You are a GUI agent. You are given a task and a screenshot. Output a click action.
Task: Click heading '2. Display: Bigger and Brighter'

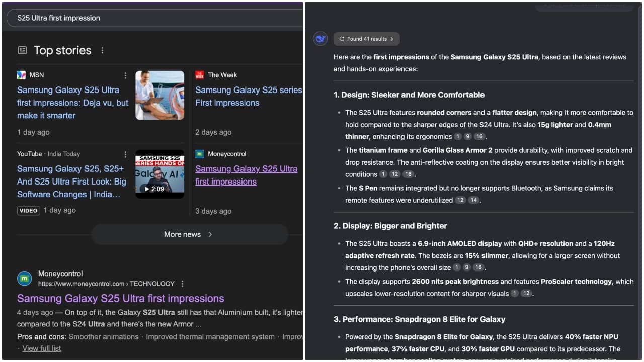pyautogui.click(x=390, y=226)
